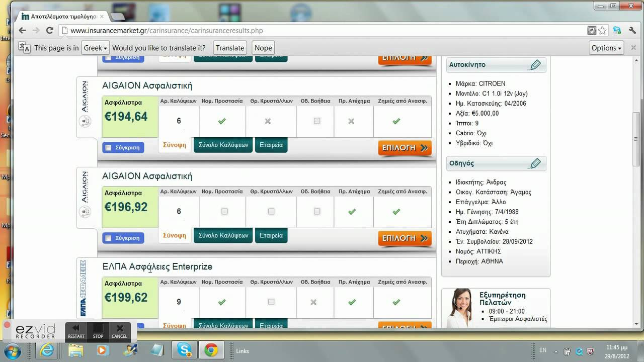The image size is (644, 362).
Task: Open Εταιρεία tab of the €196,92 offer
Action: (271, 235)
